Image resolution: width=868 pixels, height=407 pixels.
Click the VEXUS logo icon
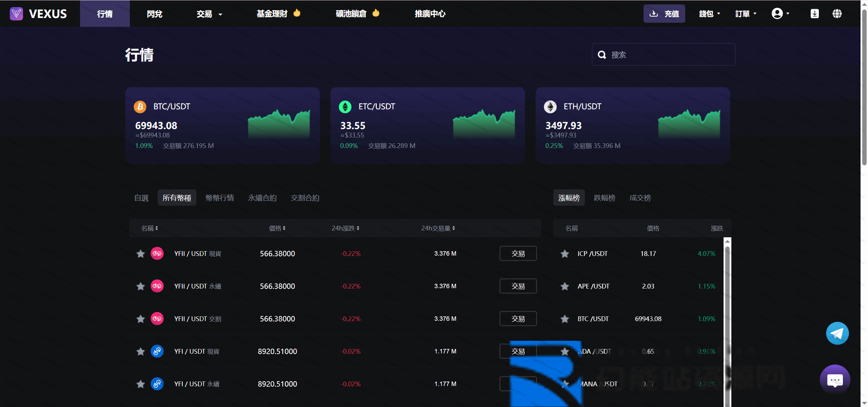click(16, 14)
